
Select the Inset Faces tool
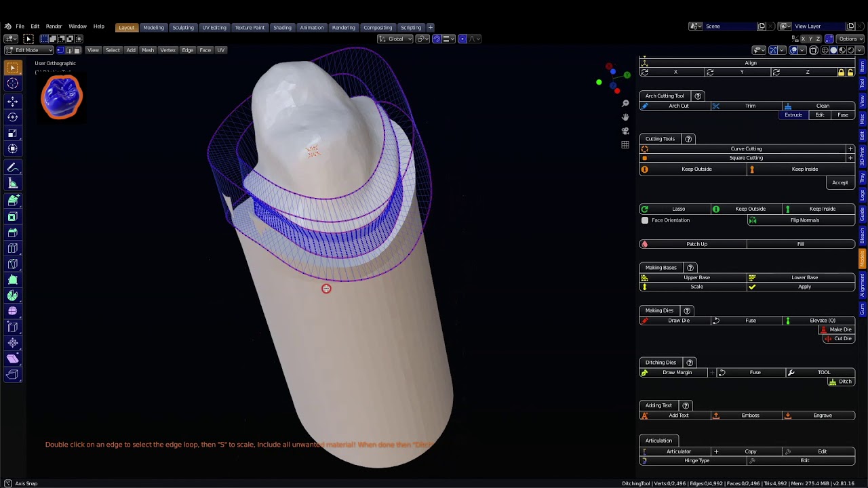12,217
